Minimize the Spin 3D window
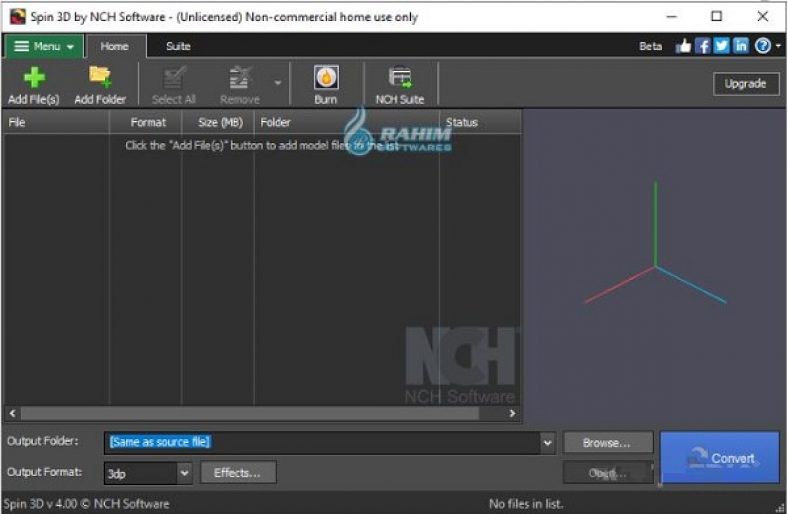 [671, 17]
